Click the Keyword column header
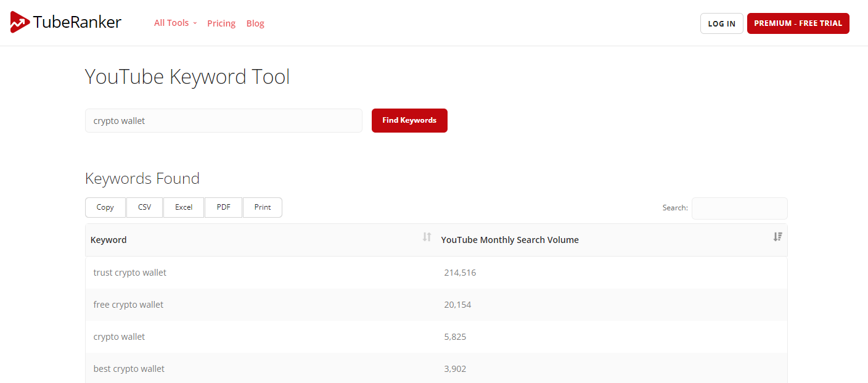Image resolution: width=868 pixels, height=383 pixels. (x=260, y=240)
